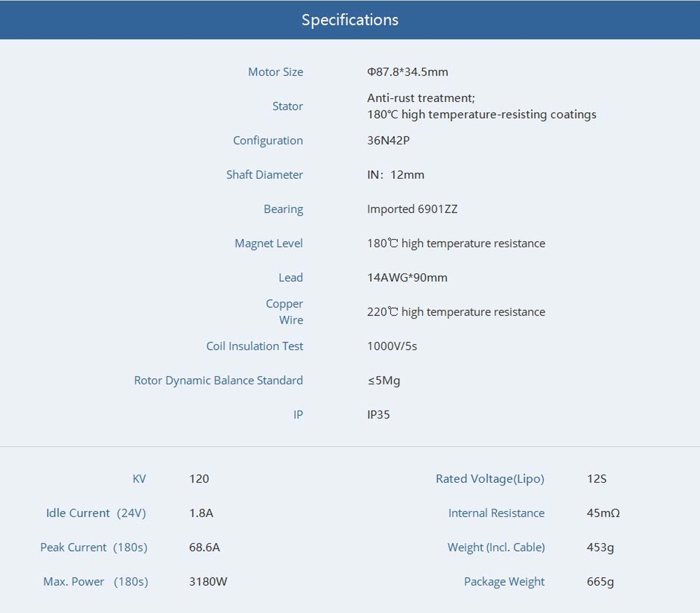The width and height of the screenshot is (700, 613).
Task: Click the Shaft Diameter label
Action: [x=264, y=175]
